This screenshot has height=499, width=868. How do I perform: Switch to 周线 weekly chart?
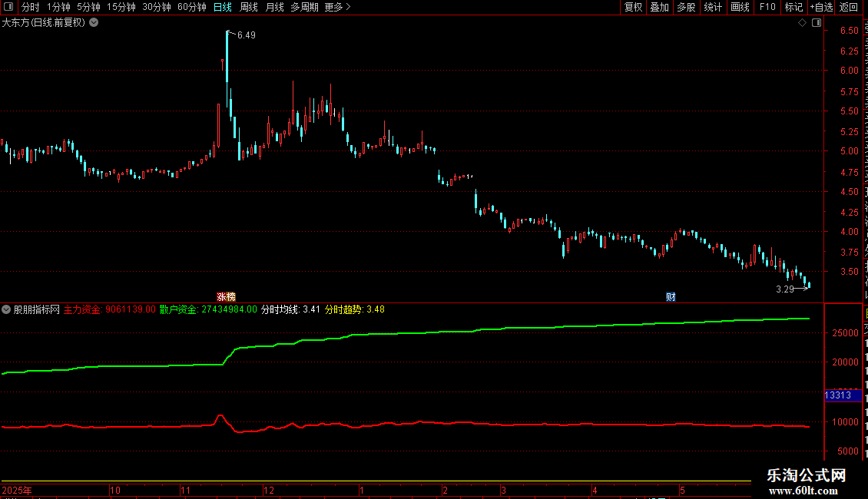[249, 7]
